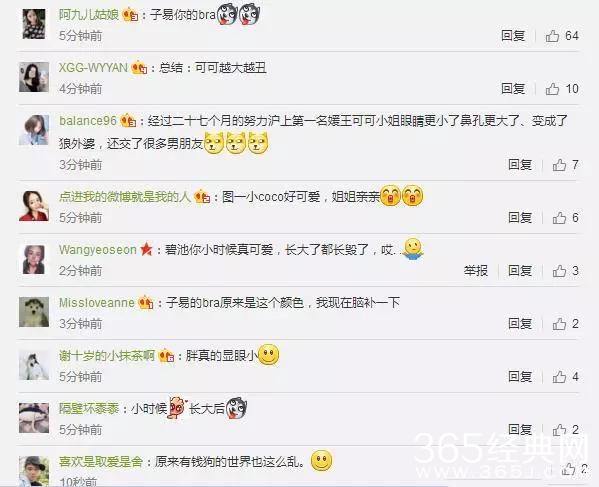This screenshot has height=487, width=599.
Task: Reply to the 阿九儿姑娘 comment
Action: (x=513, y=36)
